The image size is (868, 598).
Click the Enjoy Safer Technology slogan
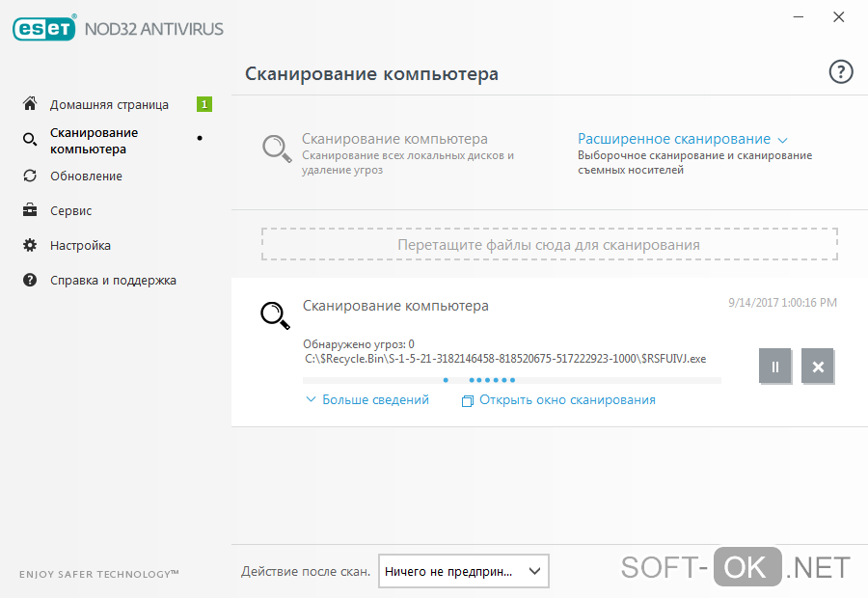pos(99,574)
